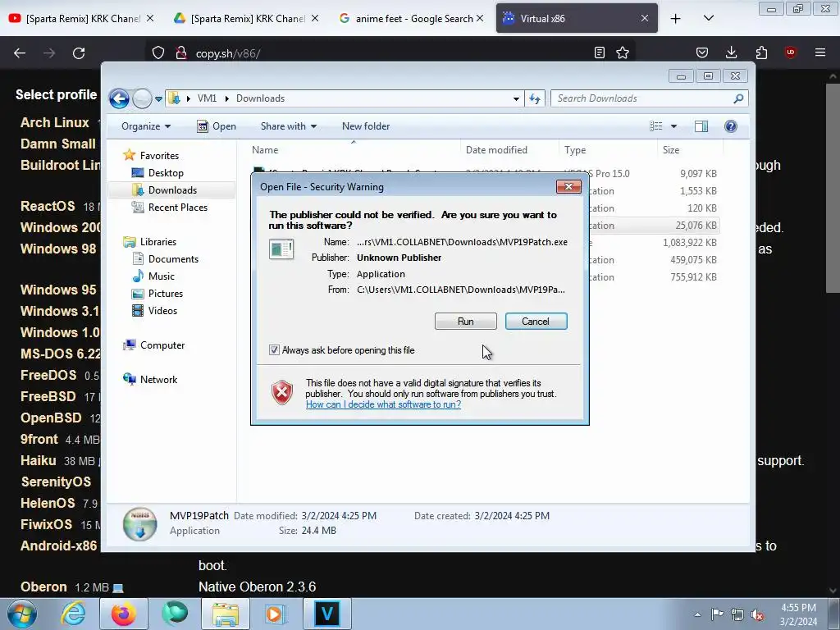Click Explorer's forward navigation arrow
The width and height of the screenshot is (840, 630).
point(142,98)
